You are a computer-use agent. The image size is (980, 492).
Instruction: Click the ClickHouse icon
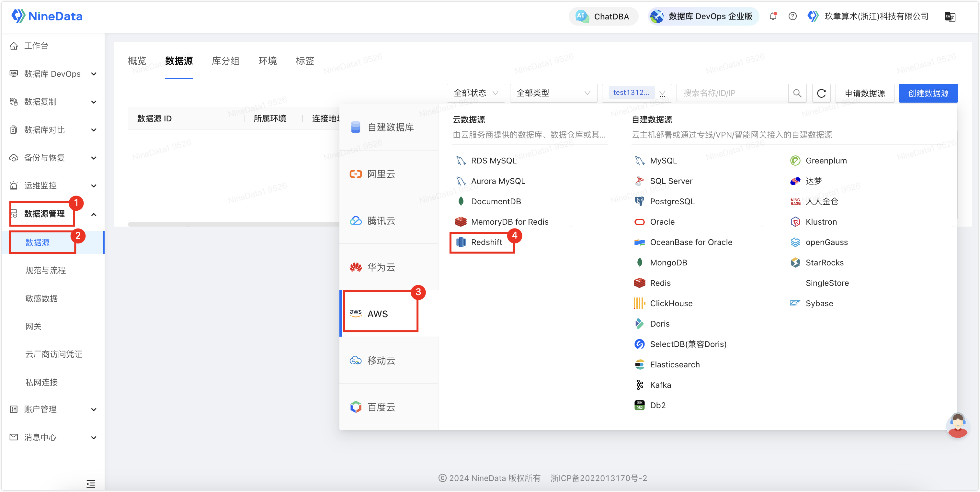point(640,303)
